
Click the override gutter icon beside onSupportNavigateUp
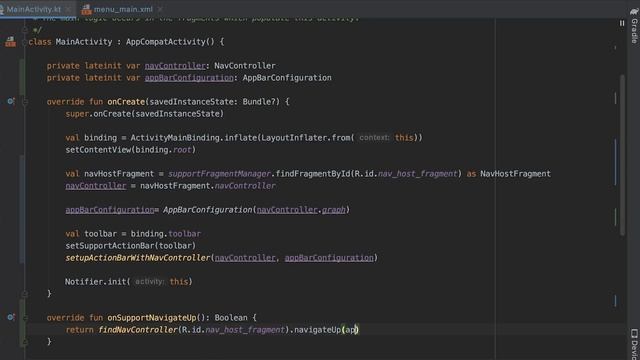[11, 317]
